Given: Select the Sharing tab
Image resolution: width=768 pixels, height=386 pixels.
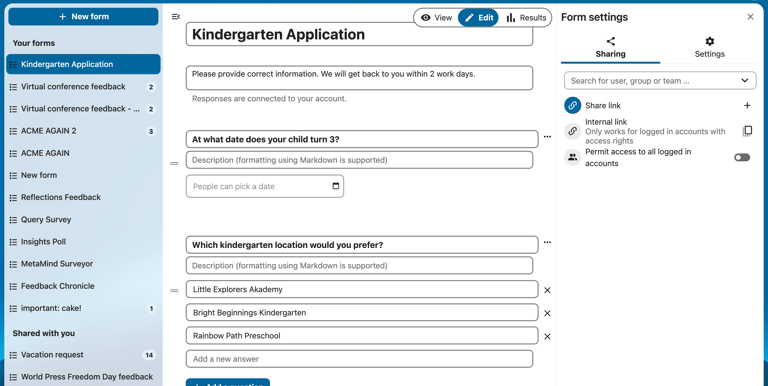Looking at the screenshot, I should click(610, 48).
